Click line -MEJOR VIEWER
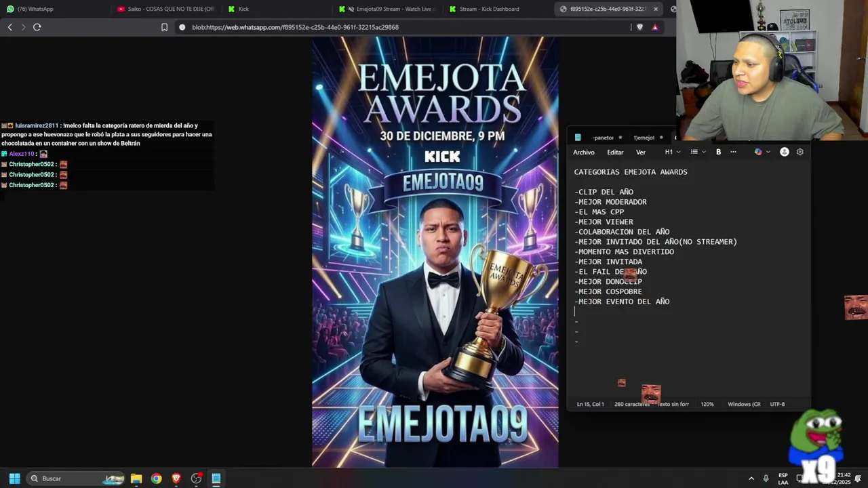The width and height of the screenshot is (868, 488). (x=604, y=222)
